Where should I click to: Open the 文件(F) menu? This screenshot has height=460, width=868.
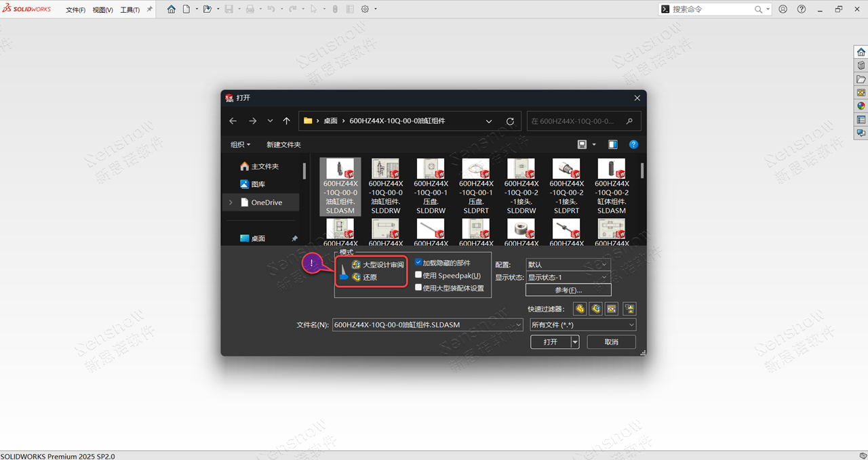coord(75,10)
